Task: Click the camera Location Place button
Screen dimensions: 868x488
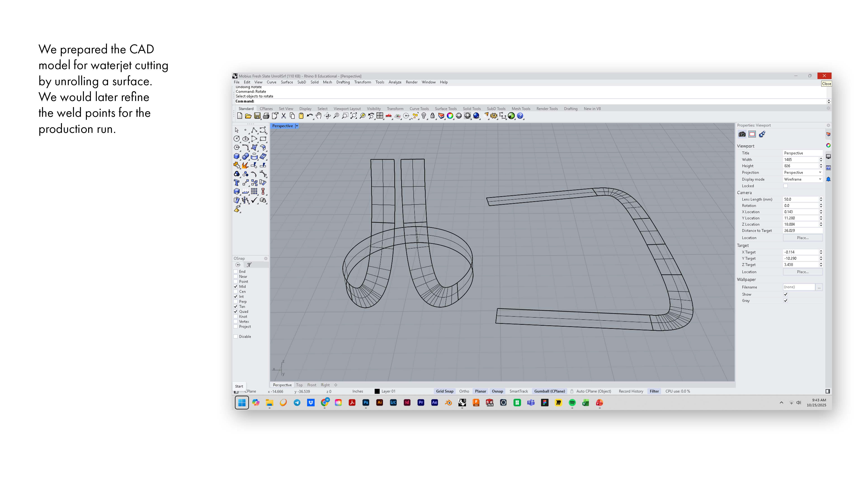Action: pos(802,238)
